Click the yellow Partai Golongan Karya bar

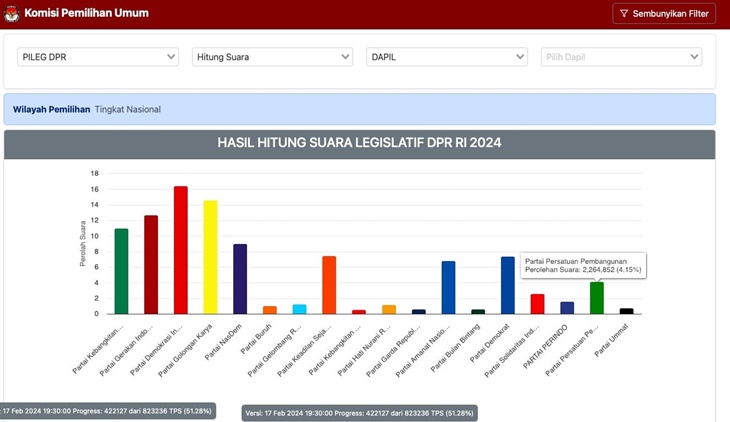[210, 257]
